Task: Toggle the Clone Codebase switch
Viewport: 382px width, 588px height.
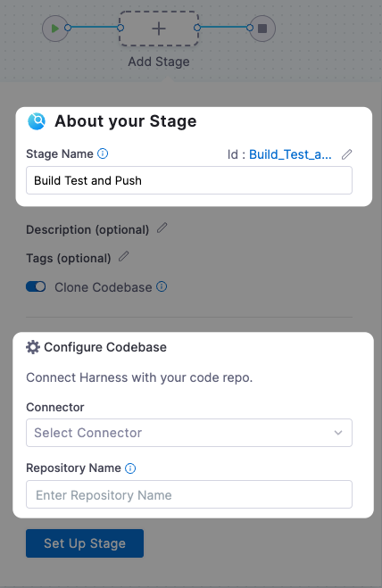Action: (x=36, y=287)
